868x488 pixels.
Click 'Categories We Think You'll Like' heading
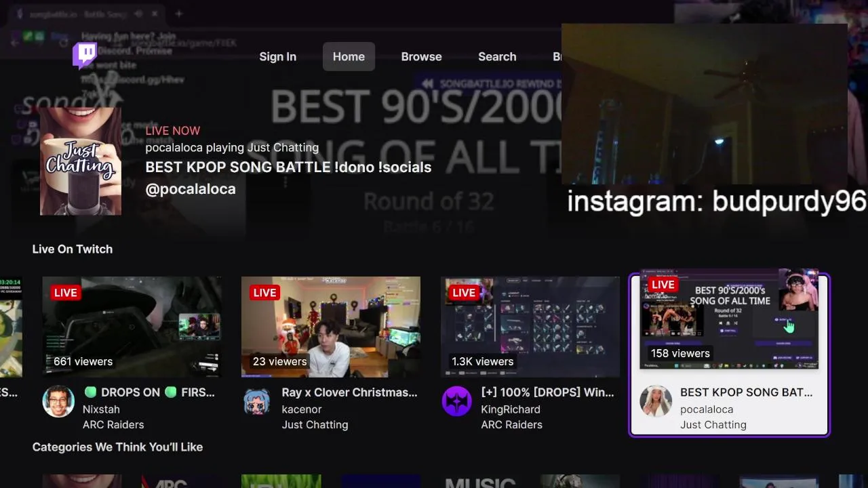[x=117, y=447]
